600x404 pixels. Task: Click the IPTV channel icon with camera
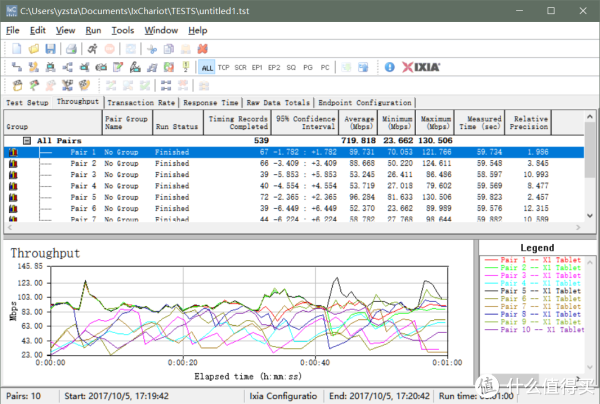coord(101,67)
